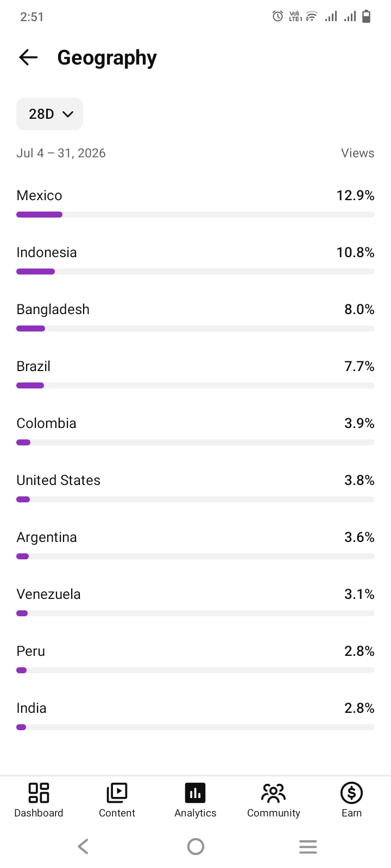Select the Indonesia country row
Screen dimensions: 391x868
[x=195, y=260]
